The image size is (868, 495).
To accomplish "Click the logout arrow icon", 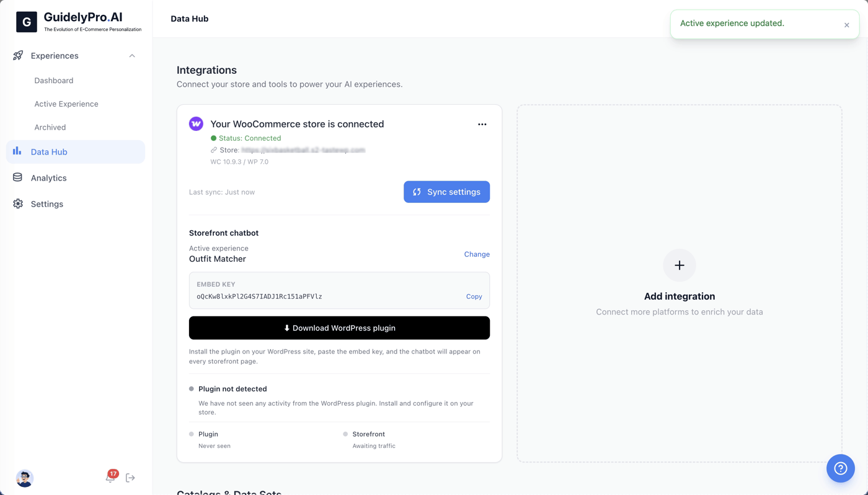I will (130, 478).
